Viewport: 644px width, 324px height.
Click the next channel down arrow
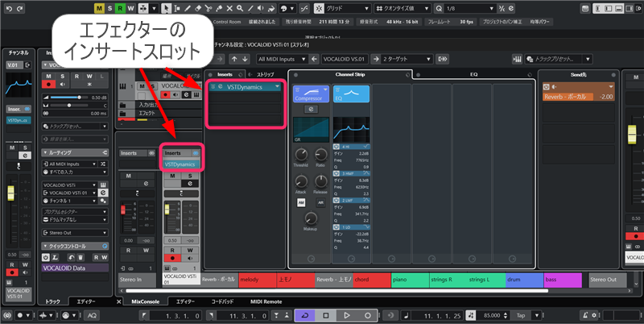(x=245, y=59)
